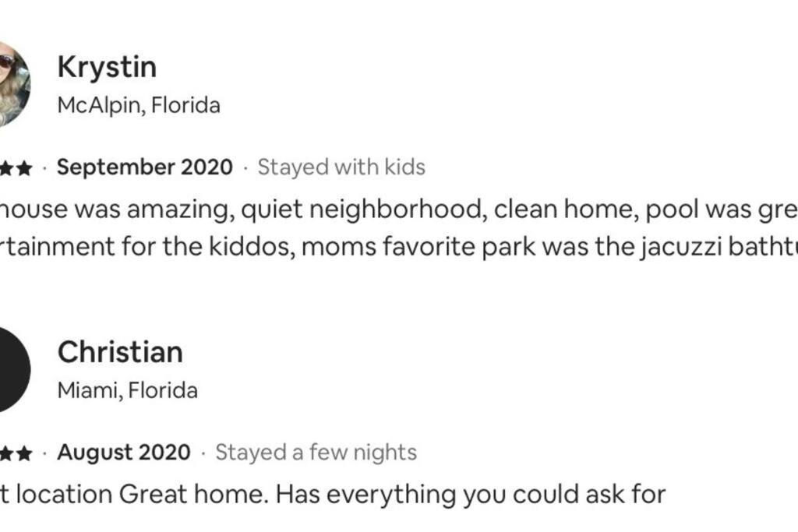The width and height of the screenshot is (798, 532).
Task: Click Krystin's review first line about quiet neighborhood
Action: 399,210
